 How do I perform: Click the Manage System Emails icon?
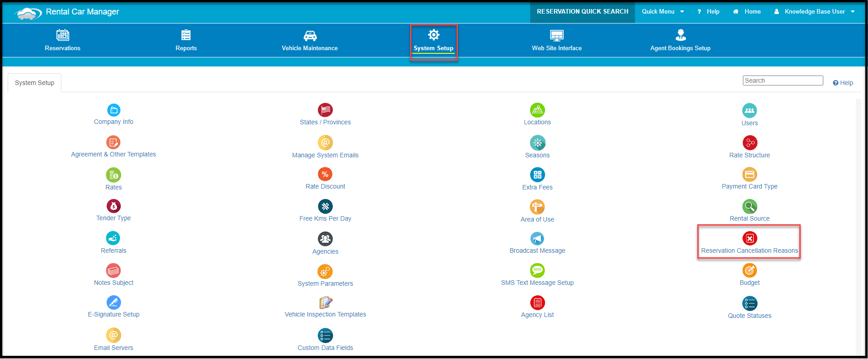tap(325, 142)
